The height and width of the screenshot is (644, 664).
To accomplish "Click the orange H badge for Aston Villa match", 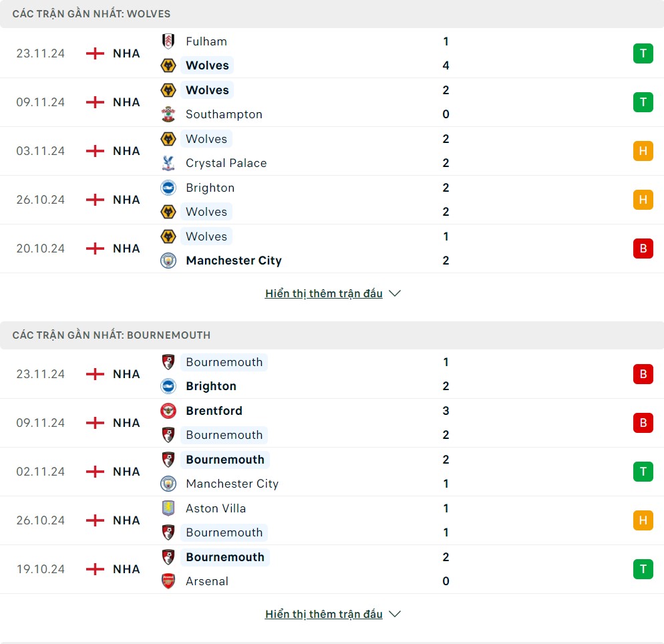I will point(643,520).
